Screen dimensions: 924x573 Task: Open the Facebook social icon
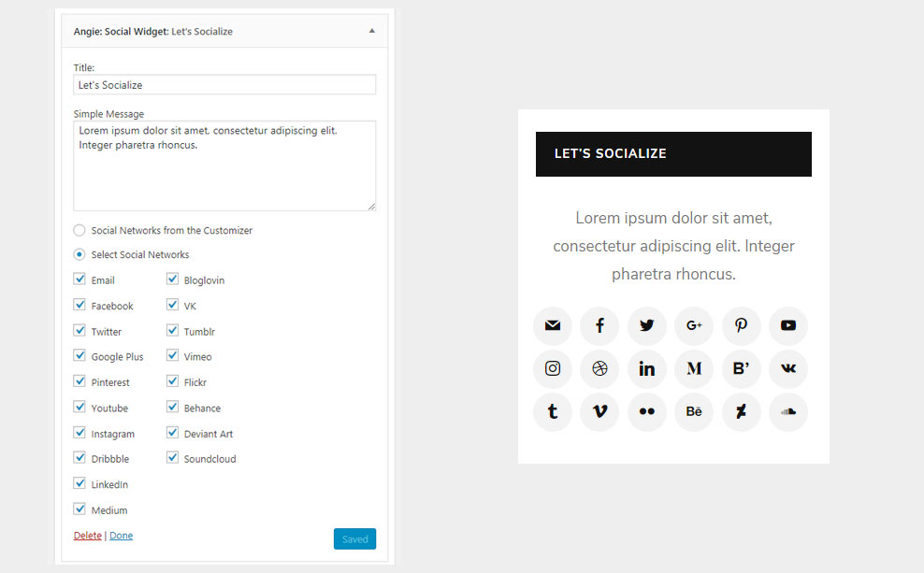click(599, 325)
